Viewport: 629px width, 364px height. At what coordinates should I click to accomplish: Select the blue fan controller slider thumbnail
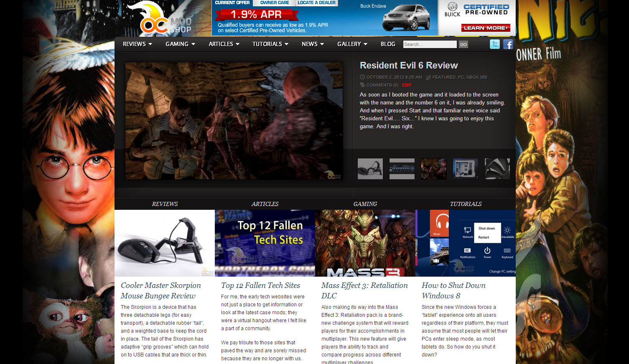pos(402,169)
